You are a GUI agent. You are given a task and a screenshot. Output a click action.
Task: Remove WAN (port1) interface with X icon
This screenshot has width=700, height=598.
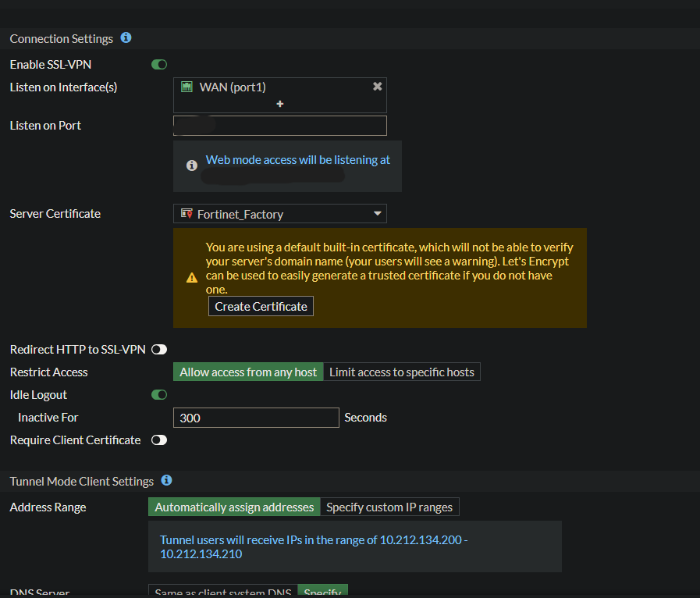(378, 87)
